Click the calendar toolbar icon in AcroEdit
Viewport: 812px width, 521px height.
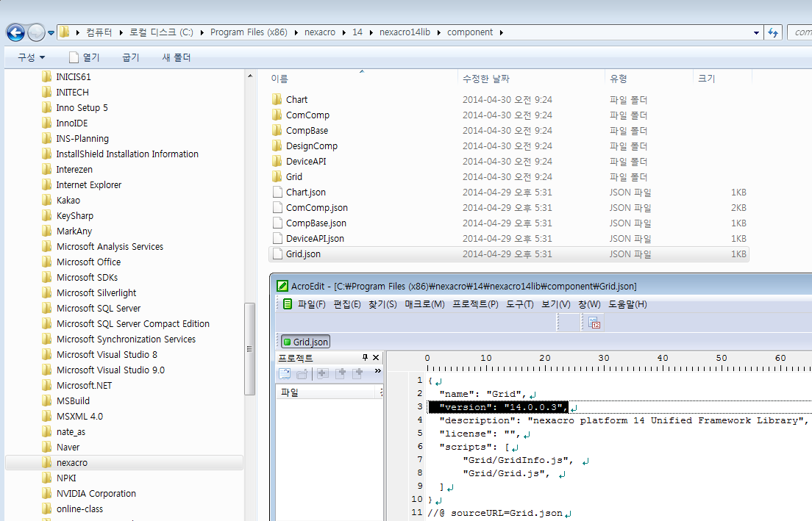click(594, 323)
